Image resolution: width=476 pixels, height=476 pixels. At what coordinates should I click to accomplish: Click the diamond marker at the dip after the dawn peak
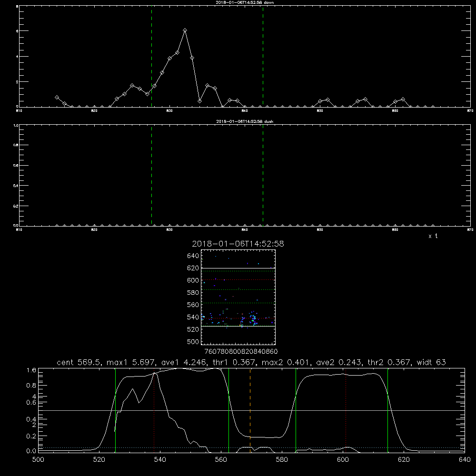[200, 101]
